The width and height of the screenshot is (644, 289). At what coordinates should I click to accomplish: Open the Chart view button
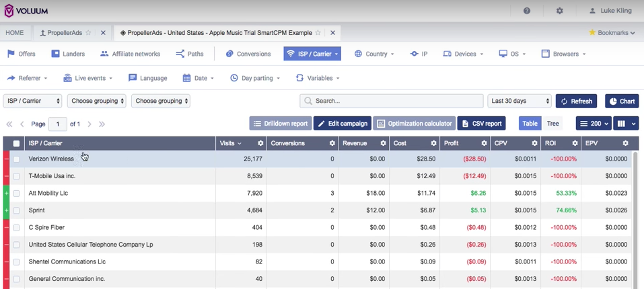[622, 101]
